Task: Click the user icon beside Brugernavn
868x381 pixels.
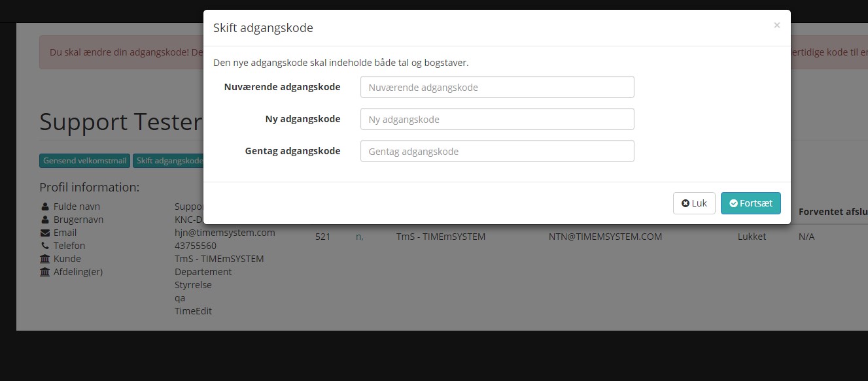Action: [x=44, y=219]
